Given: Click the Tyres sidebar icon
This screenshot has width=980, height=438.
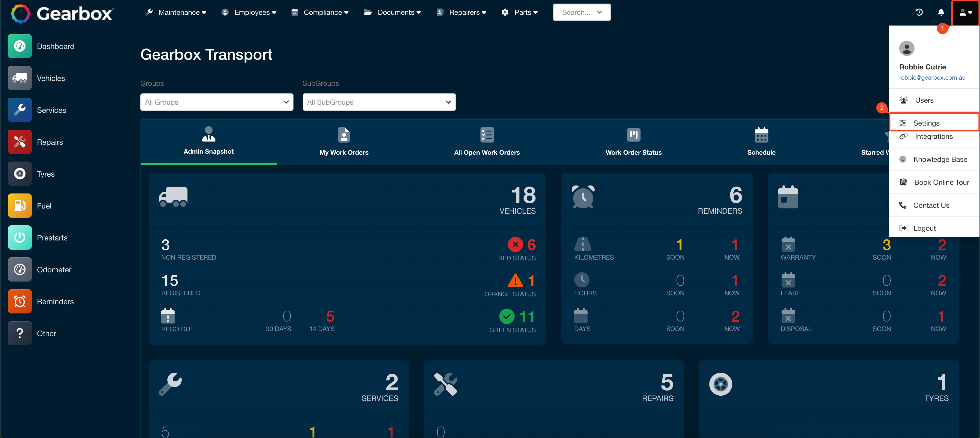Looking at the screenshot, I should [19, 174].
